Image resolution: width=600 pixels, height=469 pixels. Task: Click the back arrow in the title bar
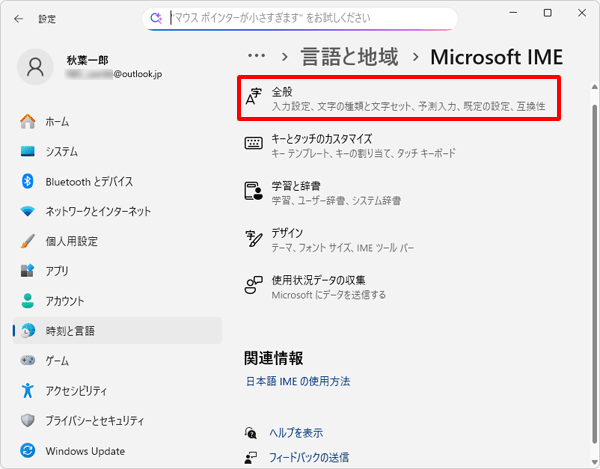pos(18,19)
